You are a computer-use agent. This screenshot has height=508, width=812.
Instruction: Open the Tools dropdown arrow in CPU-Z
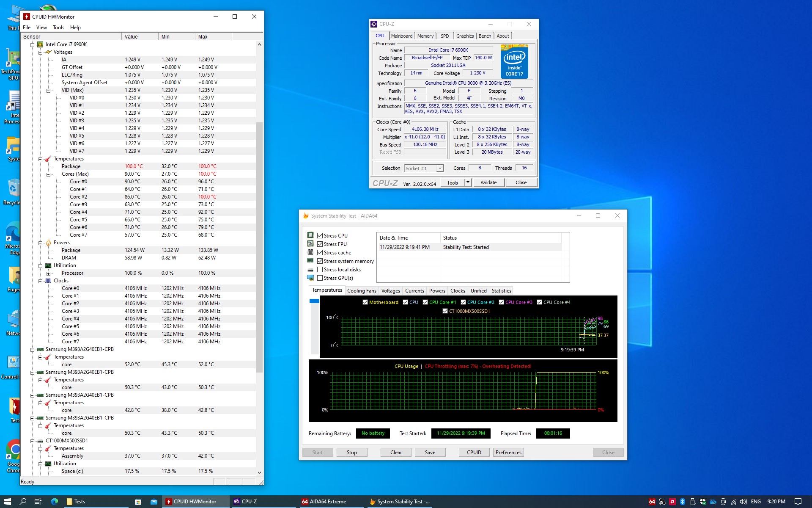468,182
